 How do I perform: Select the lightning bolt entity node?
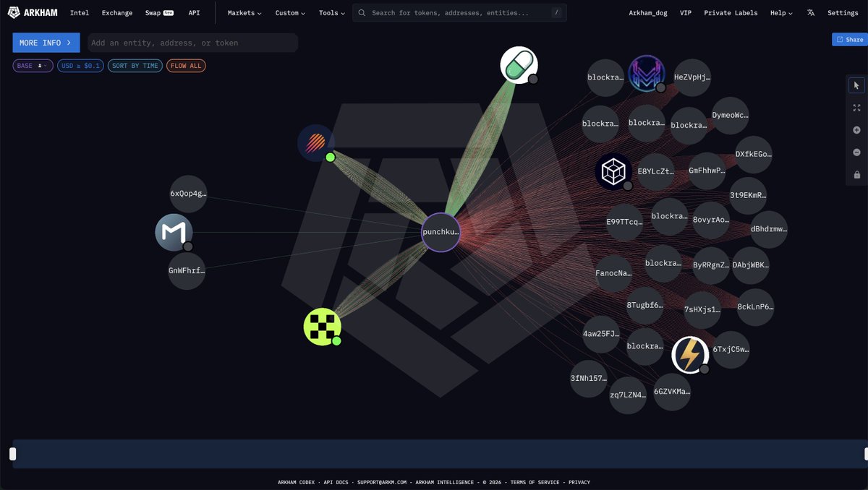(x=690, y=355)
